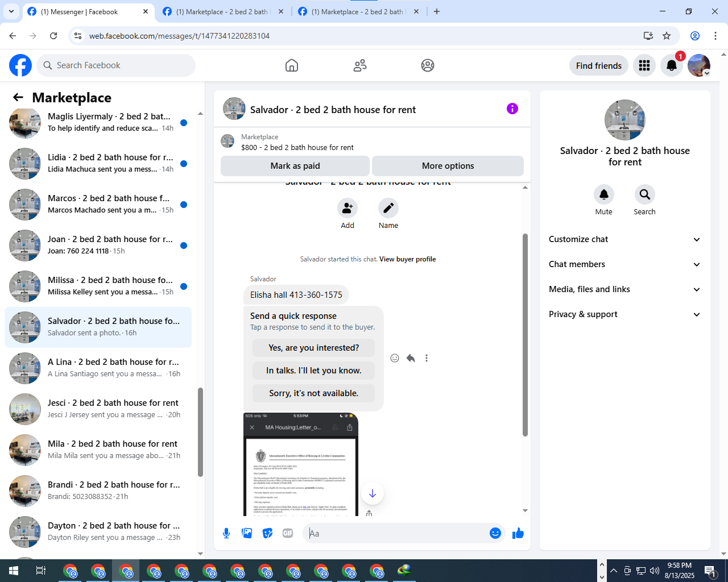The image size is (728, 582).
Task: Bookmark this page star icon
Action: pyautogui.click(x=667, y=36)
